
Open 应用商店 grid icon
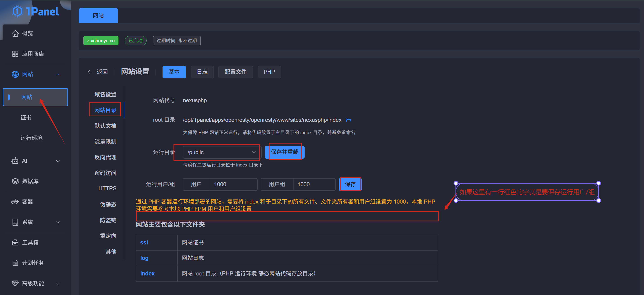[x=15, y=54]
